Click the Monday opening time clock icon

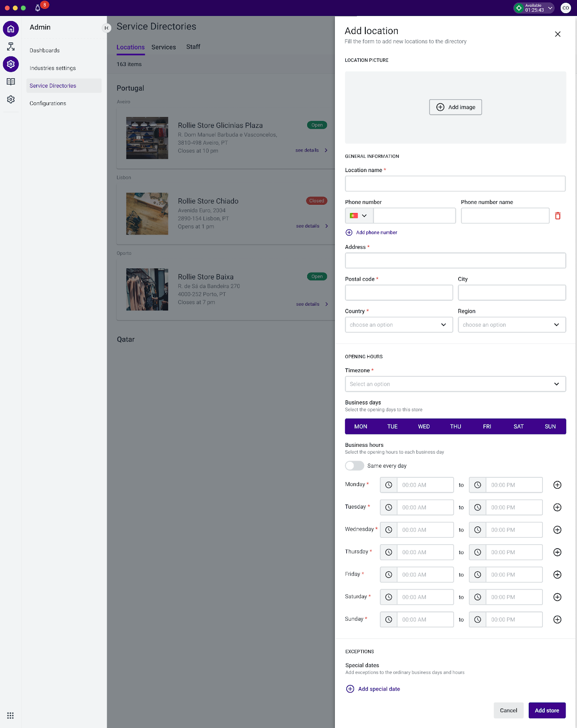(389, 485)
